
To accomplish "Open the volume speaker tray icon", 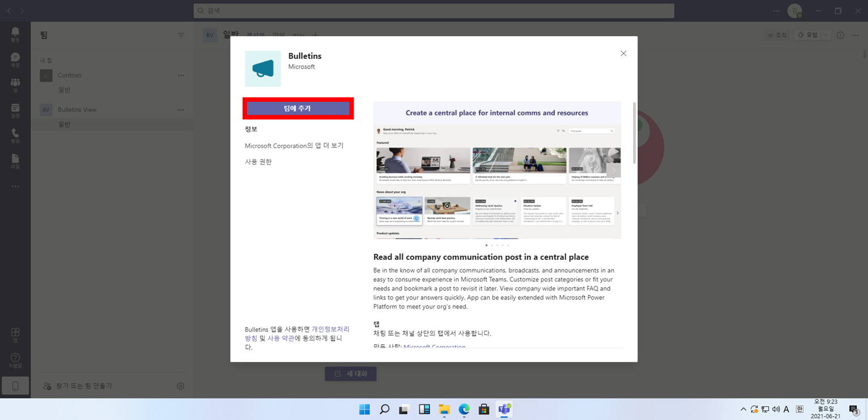I will click(x=776, y=409).
